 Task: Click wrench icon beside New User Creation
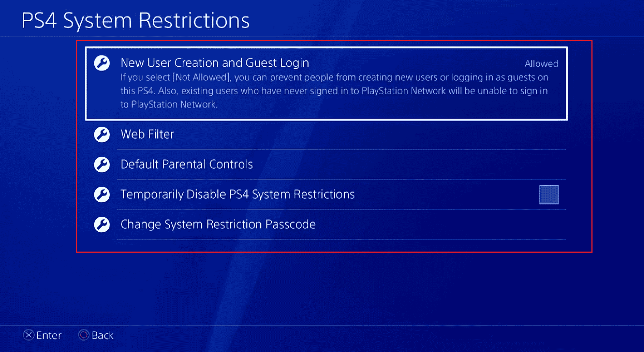point(102,64)
